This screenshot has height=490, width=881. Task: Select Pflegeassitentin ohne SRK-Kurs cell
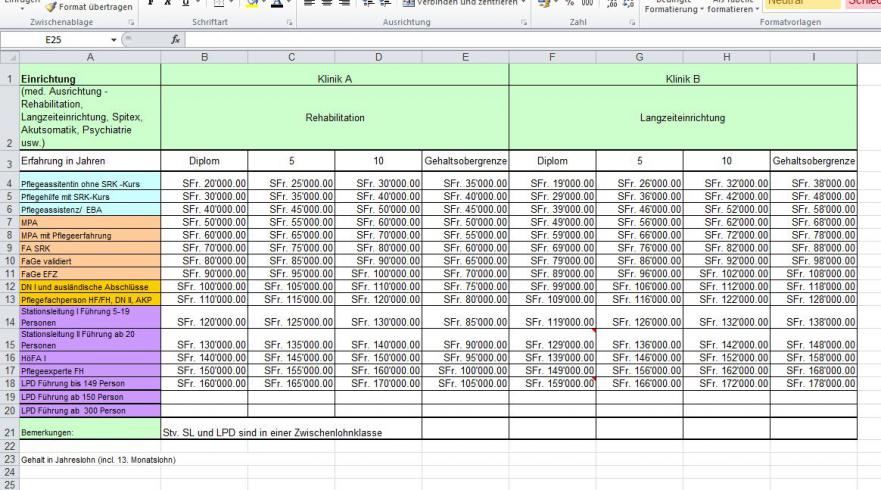(x=90, y=180)
